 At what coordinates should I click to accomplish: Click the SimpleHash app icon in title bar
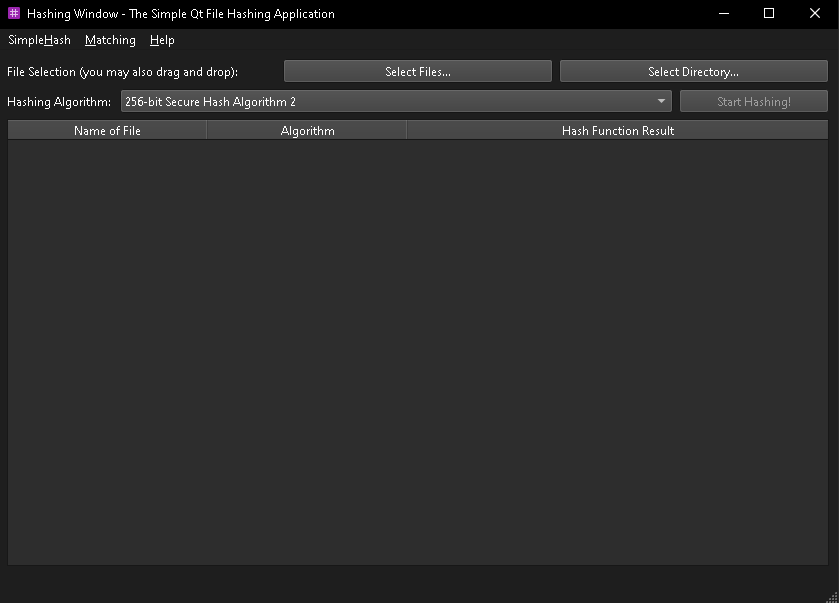click(x=14, y=14)
